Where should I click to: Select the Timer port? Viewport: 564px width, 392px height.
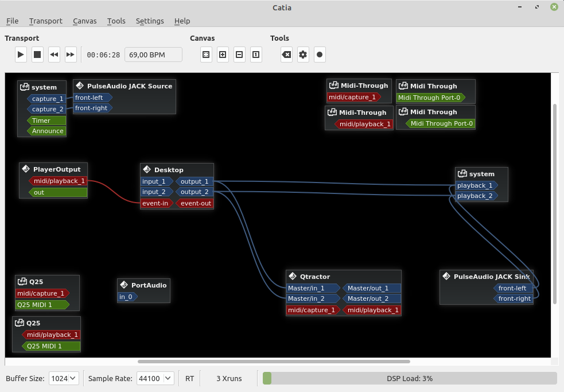pyautogui.click(x=46, y=121)
